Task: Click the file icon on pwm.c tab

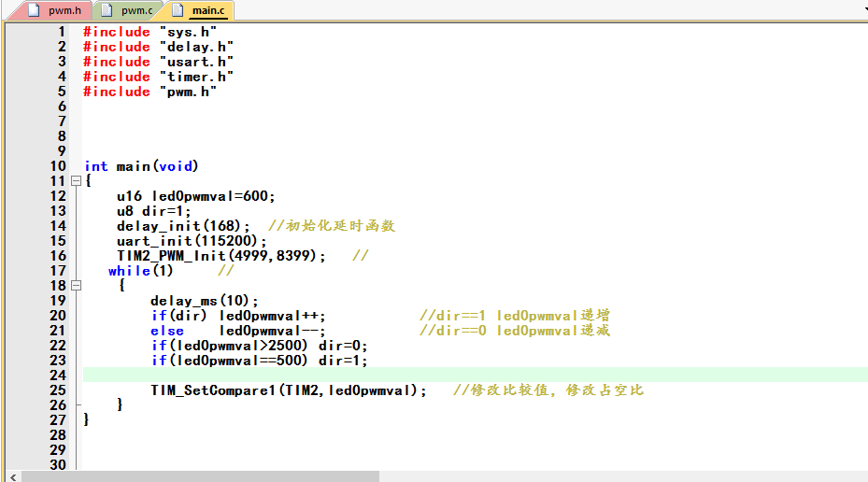Action: (107, 10)
